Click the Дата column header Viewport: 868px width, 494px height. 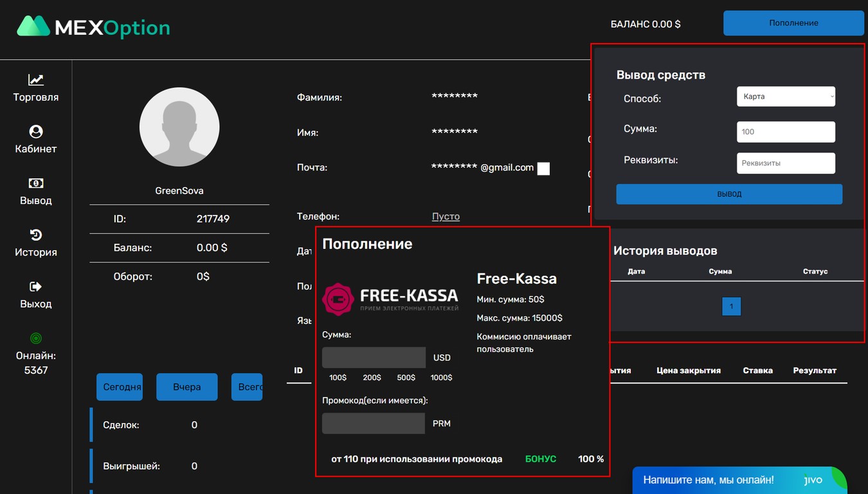(x=637, y=271)
